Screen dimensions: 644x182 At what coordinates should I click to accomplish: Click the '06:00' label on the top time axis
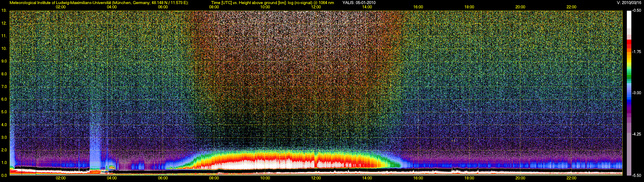coord(163,7)
